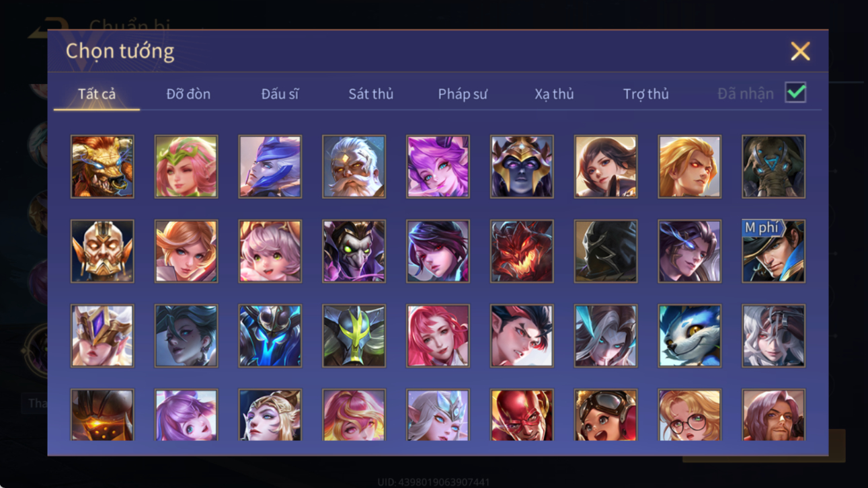This screenshot has width=868, height=488.
Task: Select the blonde girl wearing round glasses
Action: click(689, 415)
